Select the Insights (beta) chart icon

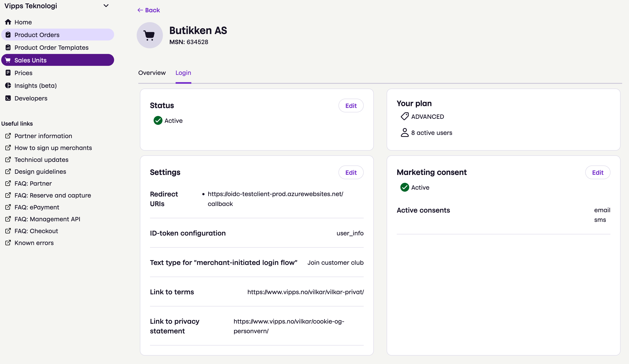click(8, 85)
